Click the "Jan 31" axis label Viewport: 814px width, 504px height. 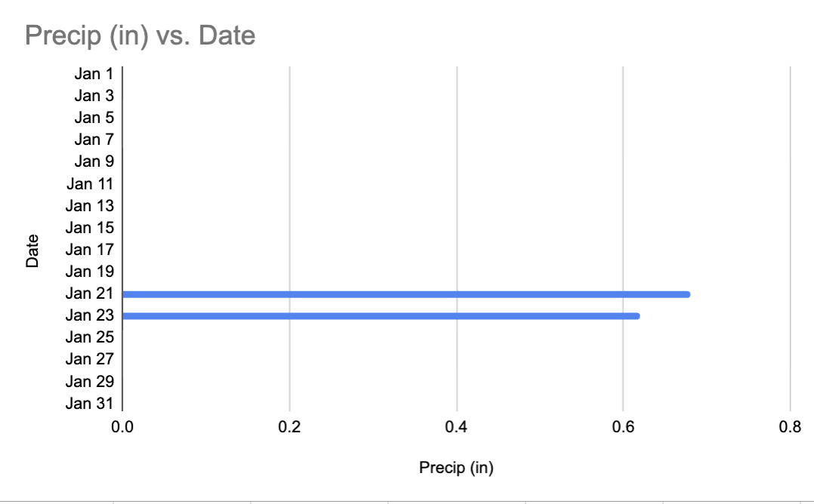[90, 403]
